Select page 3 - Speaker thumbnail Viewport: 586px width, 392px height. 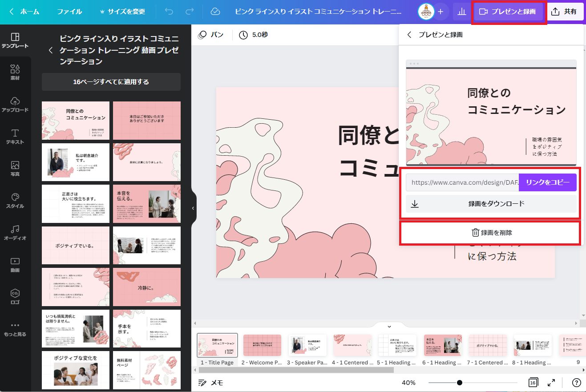tap(307, 345)
